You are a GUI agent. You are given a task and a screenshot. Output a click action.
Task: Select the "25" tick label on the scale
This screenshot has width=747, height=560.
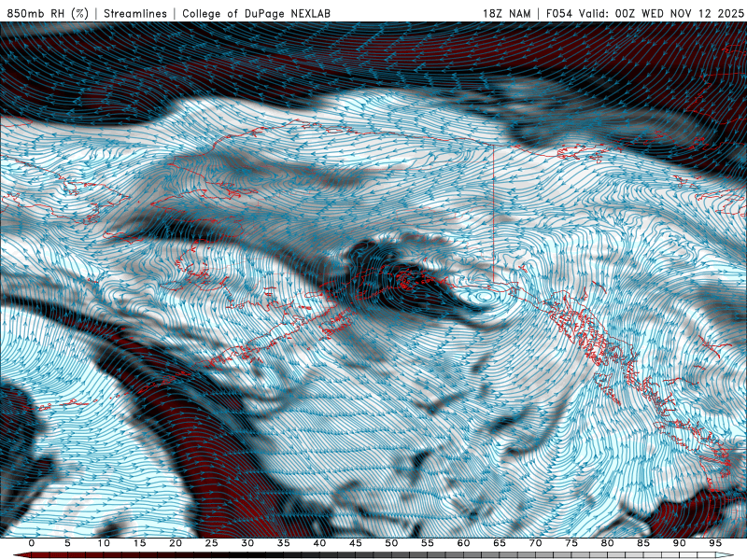coord(212,543)
